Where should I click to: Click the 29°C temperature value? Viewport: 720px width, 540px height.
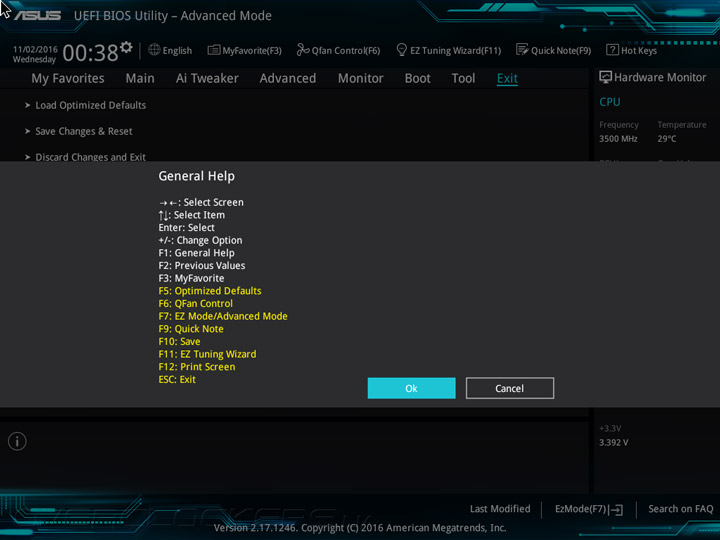[x=667, y=139]
